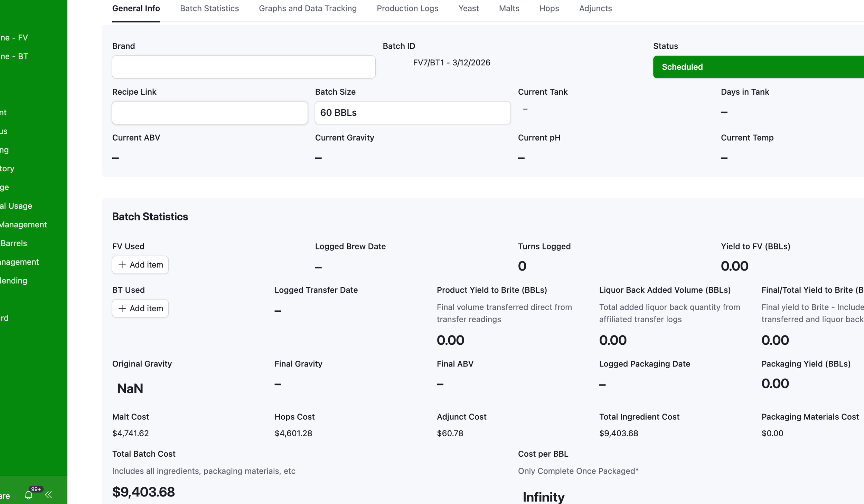This screenshot has width=864, height=504.
Task: Go to the Yeast tab
Action: click(468, 8)
